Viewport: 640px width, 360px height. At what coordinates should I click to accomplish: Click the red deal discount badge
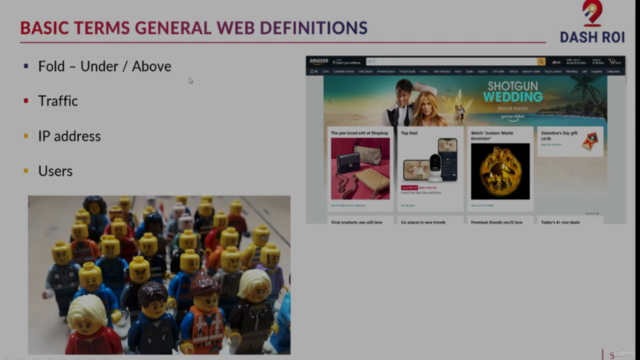[x=409, y=188]
